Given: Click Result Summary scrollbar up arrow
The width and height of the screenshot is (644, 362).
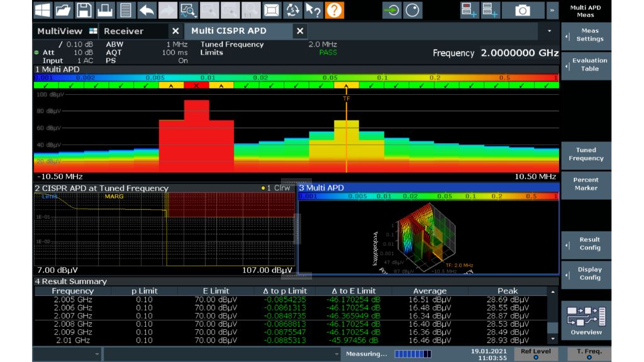Looking at the screenshot, I should click(x=553, y=292).
